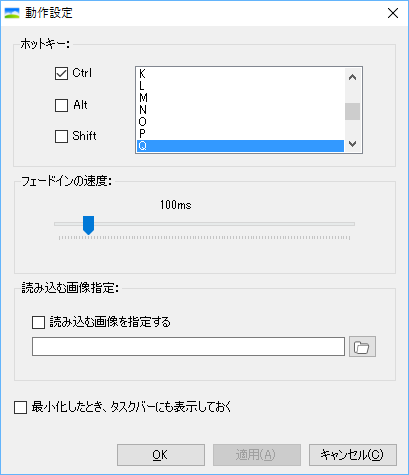
Task: Select highlighted key Q in list
Action: 240,146
